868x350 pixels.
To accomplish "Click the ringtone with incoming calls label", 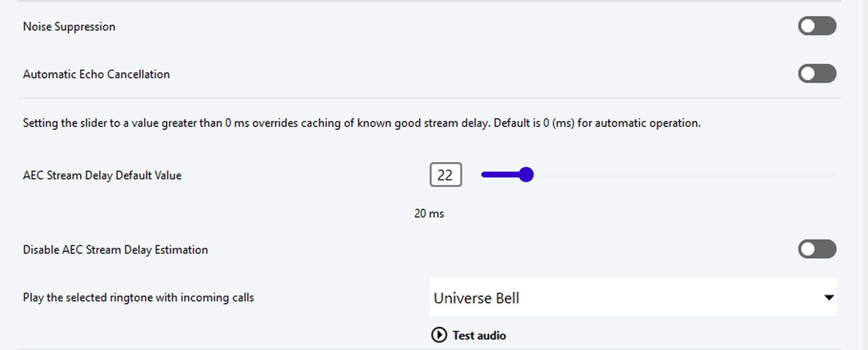I will (138, 298).
